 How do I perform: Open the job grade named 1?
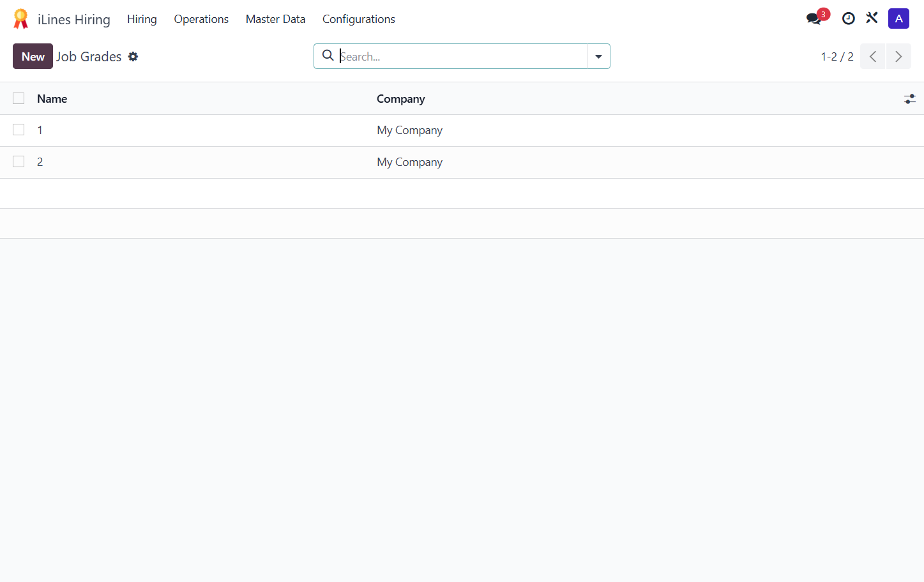tap(40, 130)
